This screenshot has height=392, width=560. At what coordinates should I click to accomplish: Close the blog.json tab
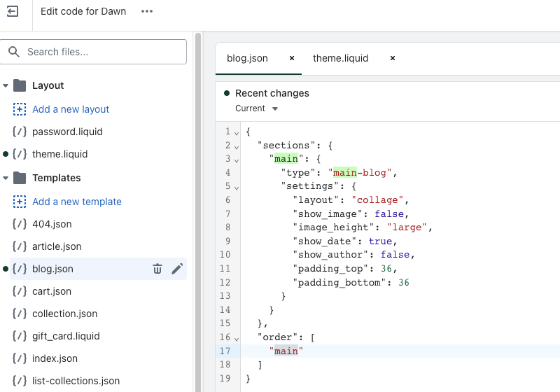click(292, 58)
